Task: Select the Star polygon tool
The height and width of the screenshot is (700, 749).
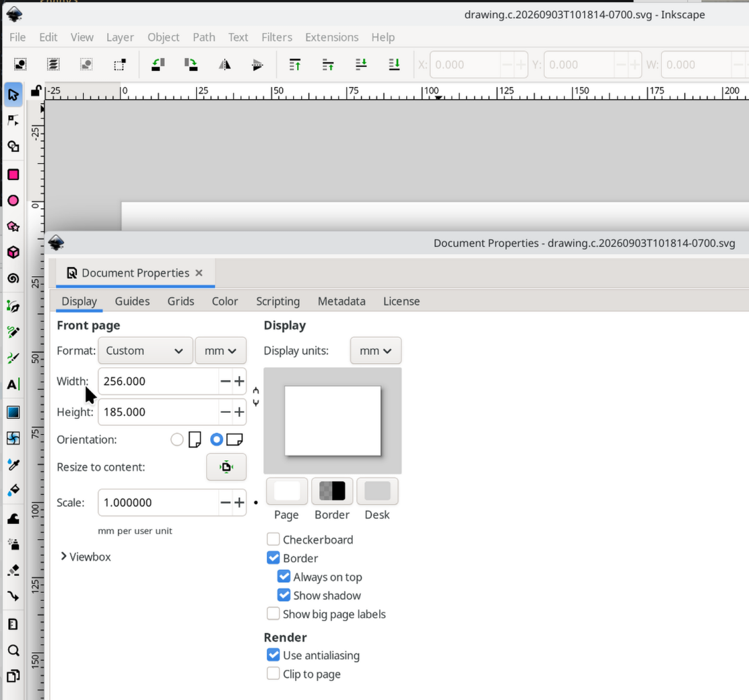Action: tap(13, 226)
